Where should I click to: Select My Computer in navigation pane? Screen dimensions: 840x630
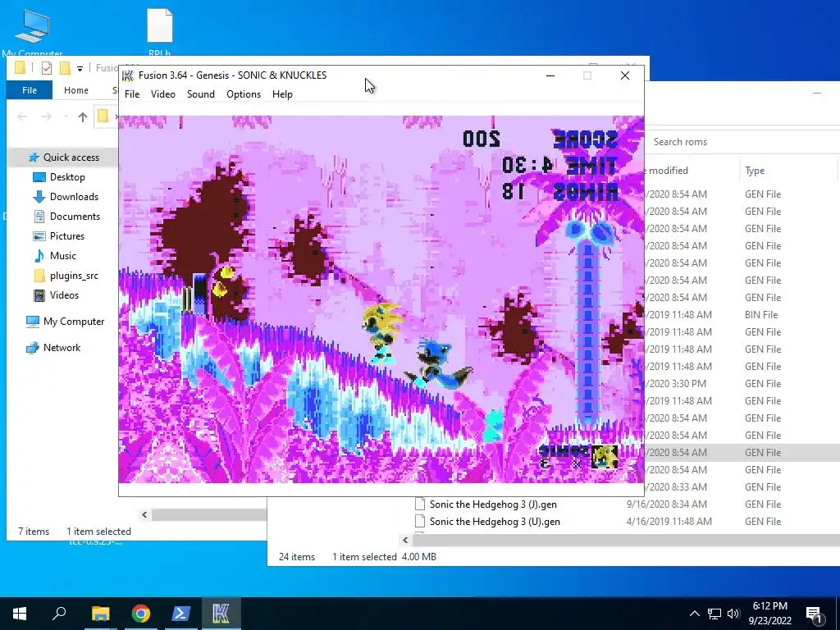[x=73, y=322]
